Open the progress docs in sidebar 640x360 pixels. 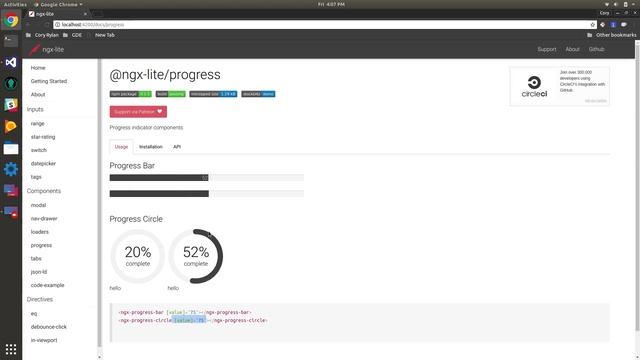41,245
